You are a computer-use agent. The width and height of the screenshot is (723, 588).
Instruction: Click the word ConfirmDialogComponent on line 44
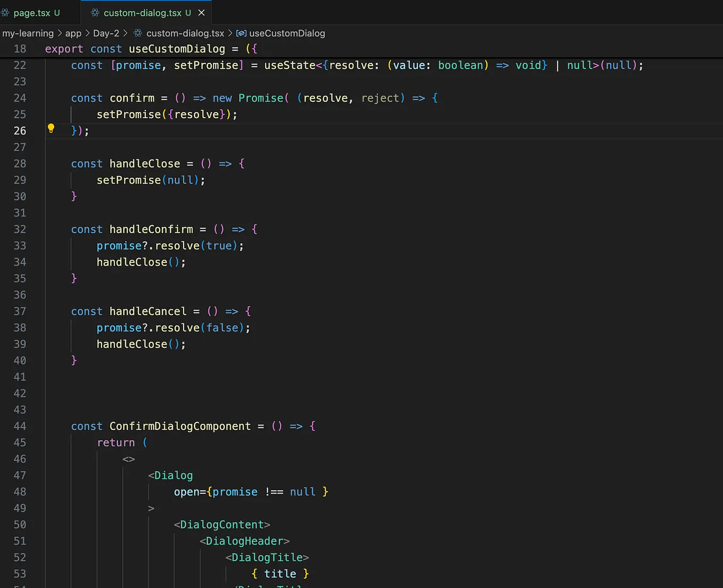pyautogui.click(x=180, y=426)
